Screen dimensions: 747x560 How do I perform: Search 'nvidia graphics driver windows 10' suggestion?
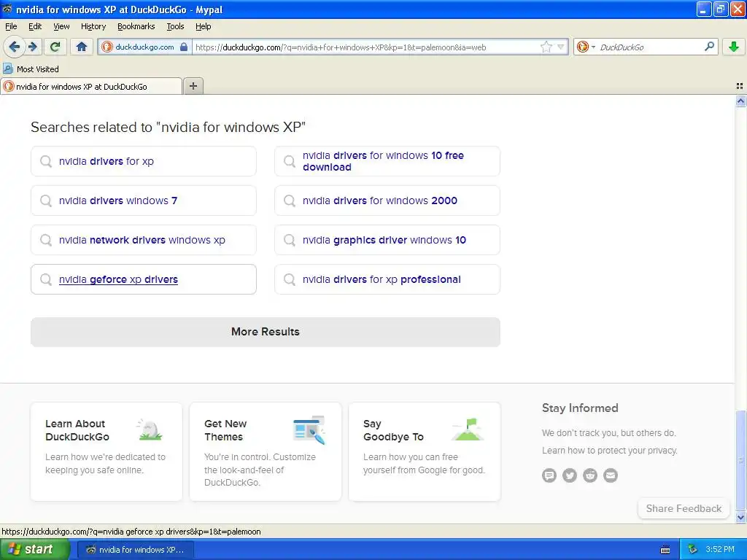[387, 240]
